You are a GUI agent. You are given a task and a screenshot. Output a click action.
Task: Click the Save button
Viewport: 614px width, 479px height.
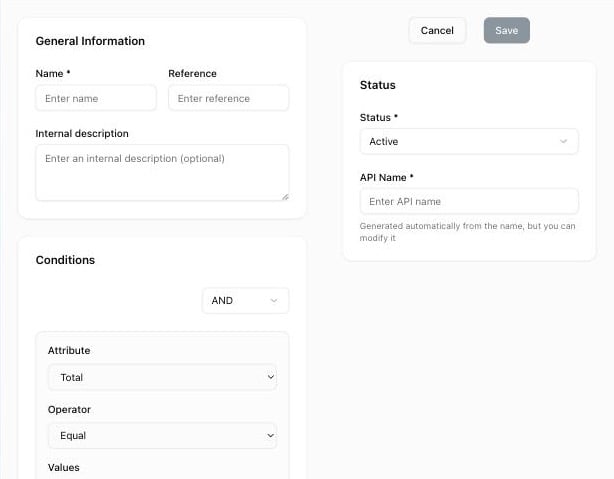pyautogui.click(x=507, y=31)
